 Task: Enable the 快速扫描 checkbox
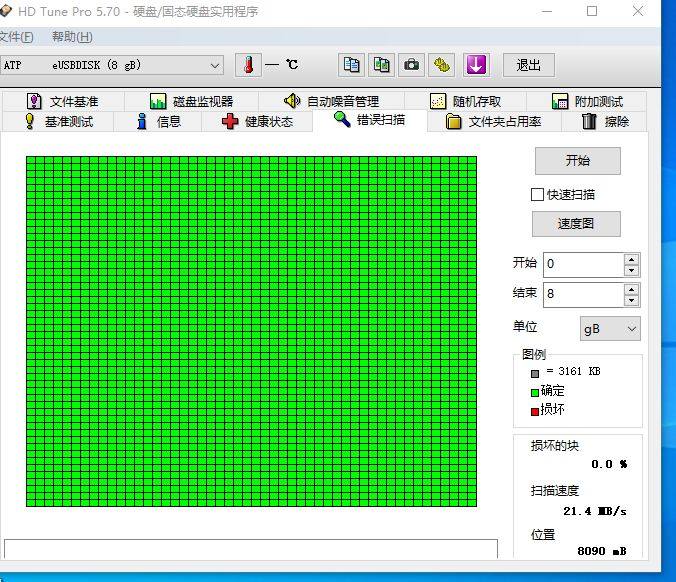coord(537,194)
